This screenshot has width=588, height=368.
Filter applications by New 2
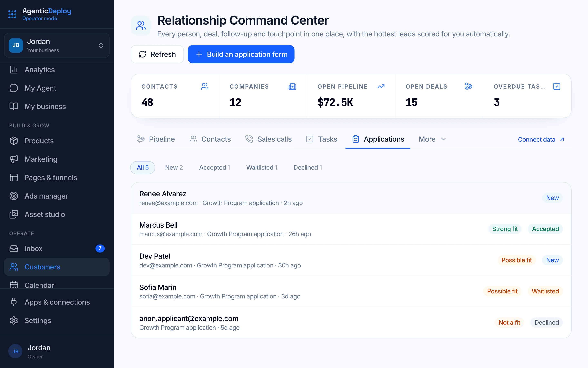point(174,167)
